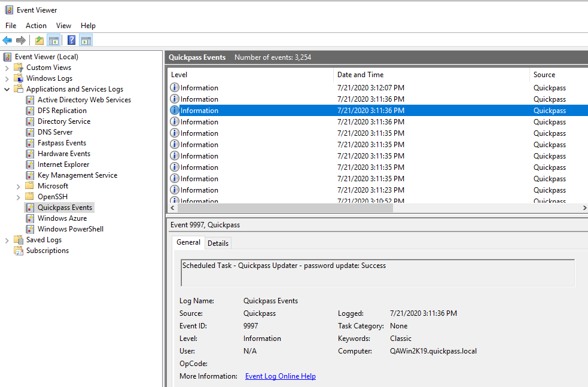
Task: Expand the Custom Views node
Action: point(7,68)
